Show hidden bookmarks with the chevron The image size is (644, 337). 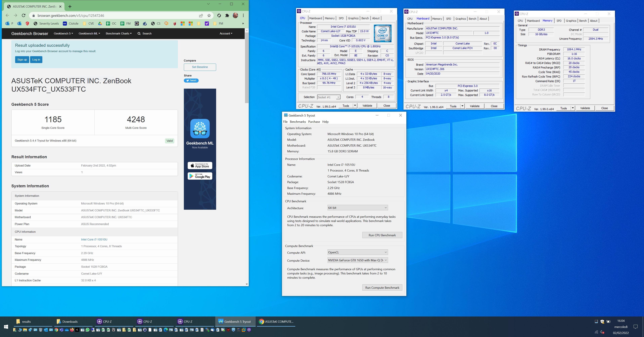[243, 24]
